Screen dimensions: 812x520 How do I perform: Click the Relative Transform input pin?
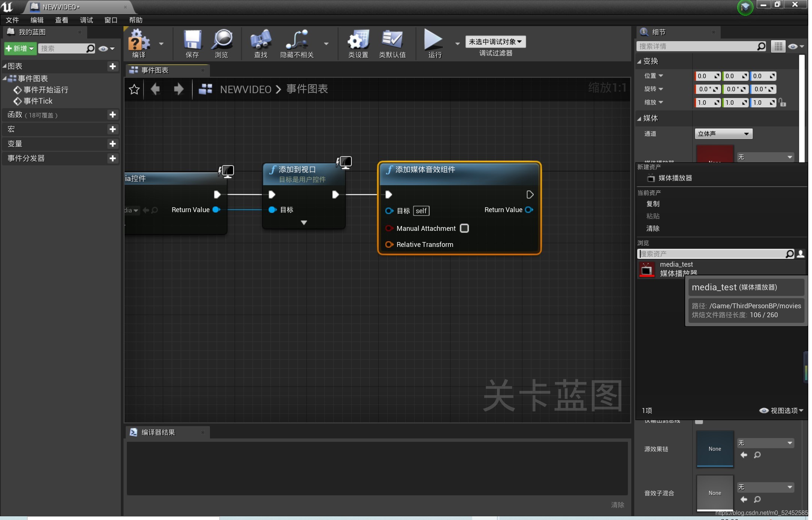[x=389, y=245]
